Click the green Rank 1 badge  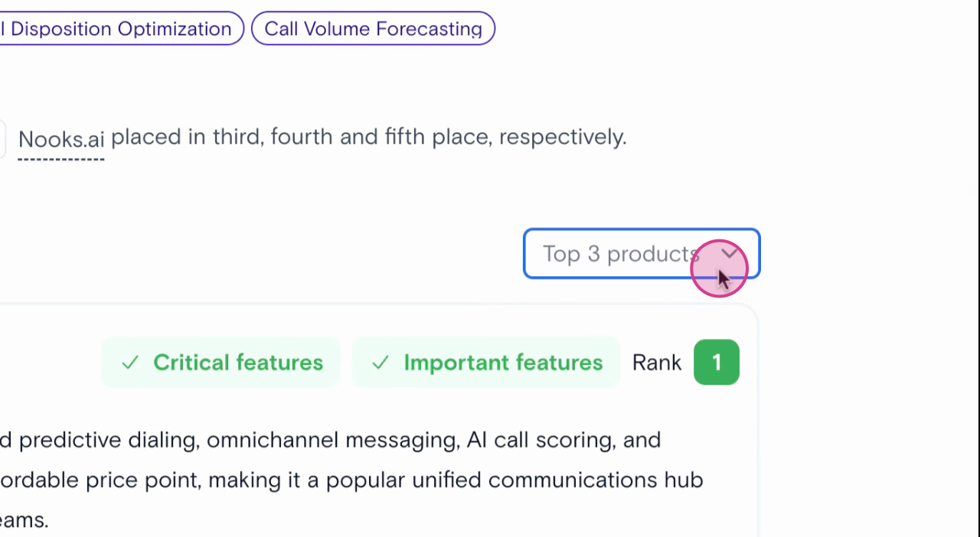(716, 363)
